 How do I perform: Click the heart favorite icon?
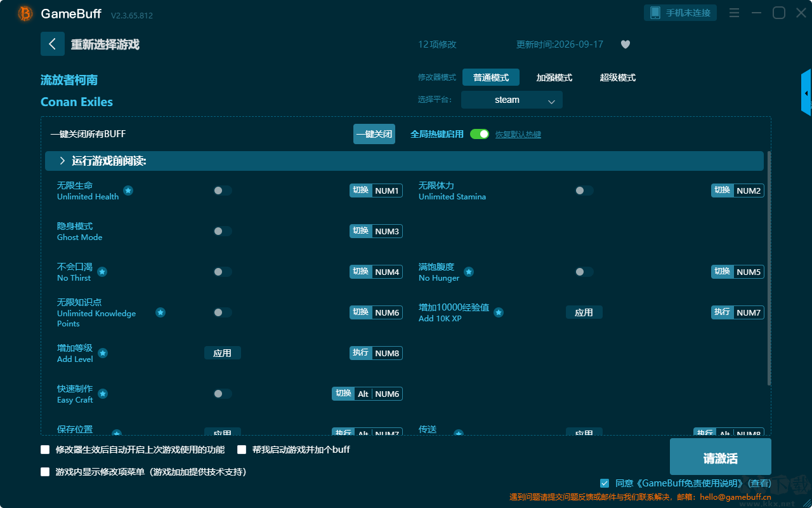[625, 44]
